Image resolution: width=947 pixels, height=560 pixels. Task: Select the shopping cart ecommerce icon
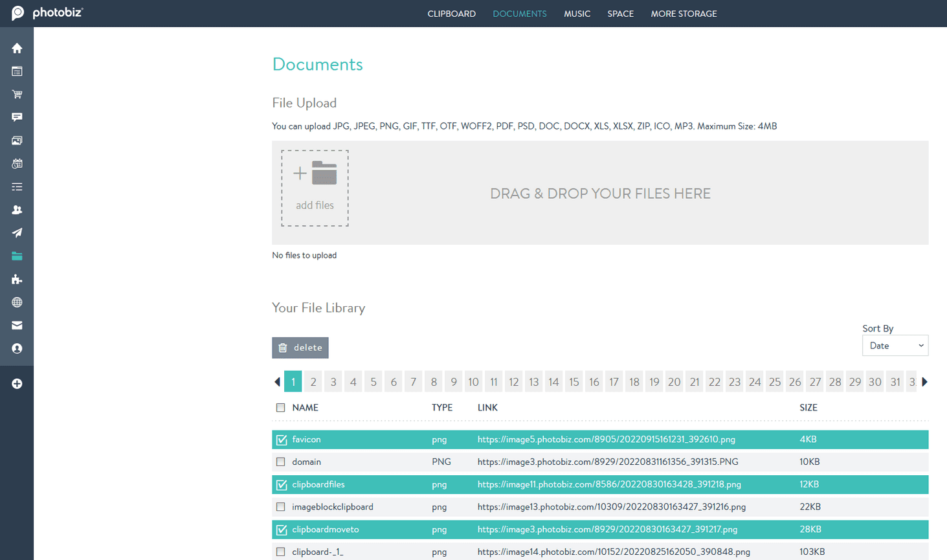(16, 94)
